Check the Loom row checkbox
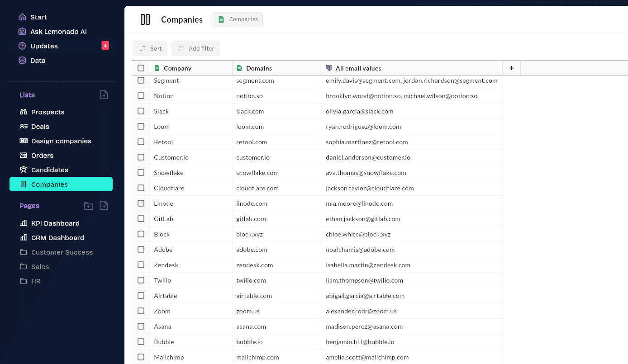Viewport: 628px width, 364px height. (141, 127)
